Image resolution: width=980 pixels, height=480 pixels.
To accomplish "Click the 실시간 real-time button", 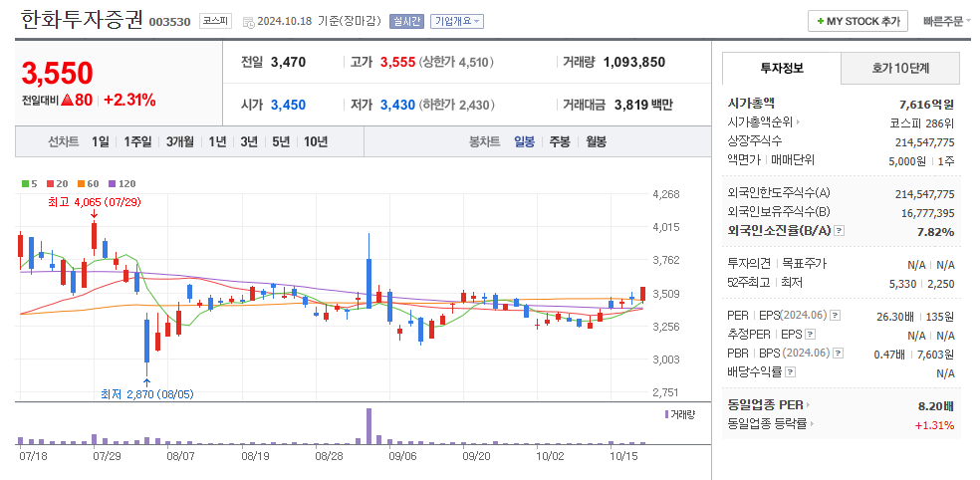I will [x=406, y=21].
